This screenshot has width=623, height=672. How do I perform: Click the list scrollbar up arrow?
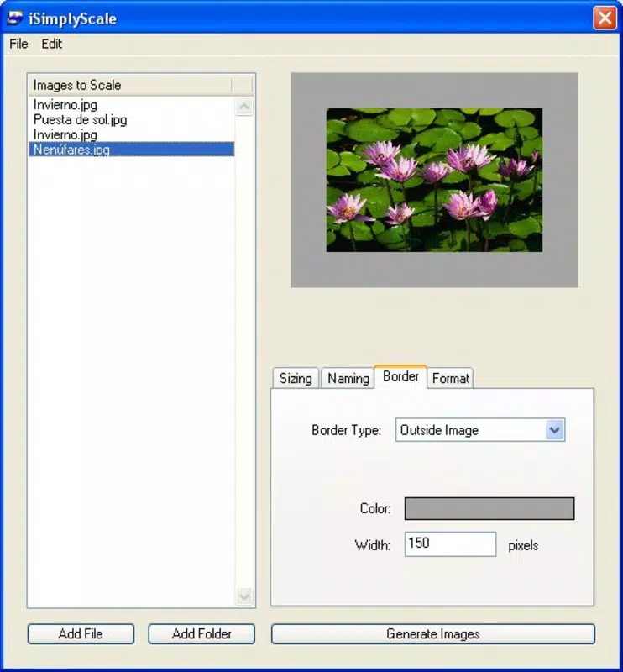(x=244, y=106)
